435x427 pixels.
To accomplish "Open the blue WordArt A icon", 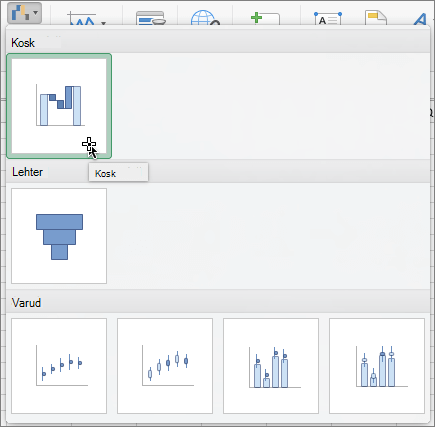I will click(420, 19).
